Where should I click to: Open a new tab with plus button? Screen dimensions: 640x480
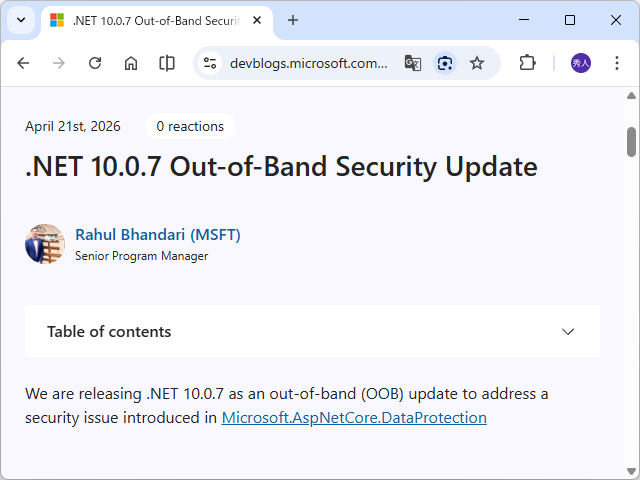coord(293,20)
